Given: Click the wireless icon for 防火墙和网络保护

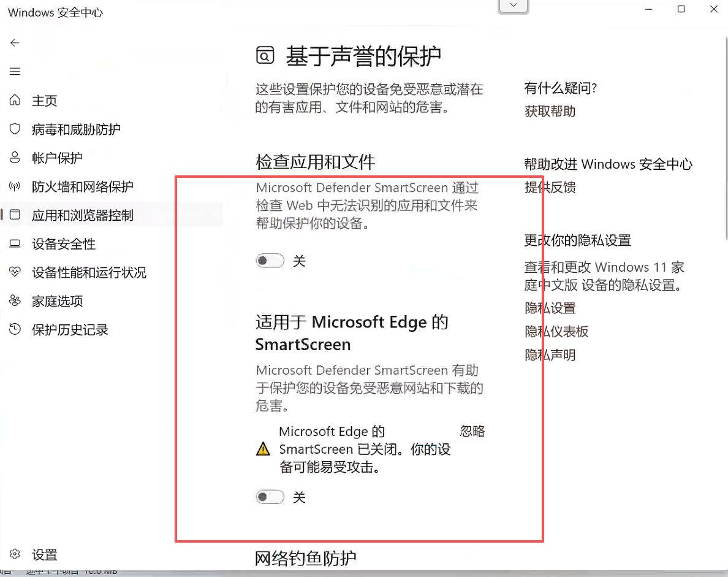Looking at the screenshot, I should click(x=15, y=186).
